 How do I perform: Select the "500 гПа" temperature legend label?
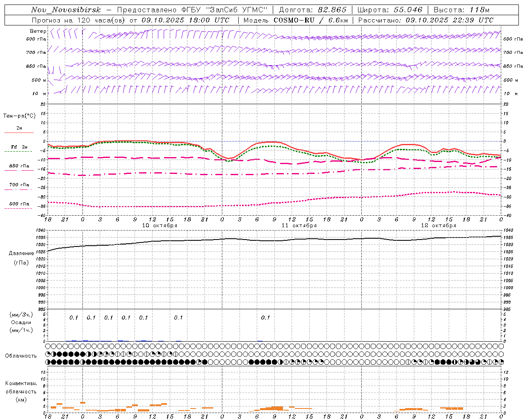click(x=19, y=204)
